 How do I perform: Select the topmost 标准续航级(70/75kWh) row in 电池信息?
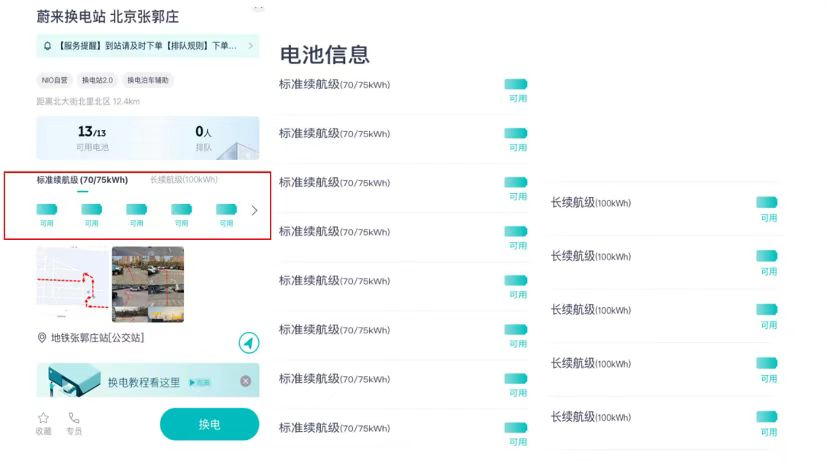click(x=403, y=90)
